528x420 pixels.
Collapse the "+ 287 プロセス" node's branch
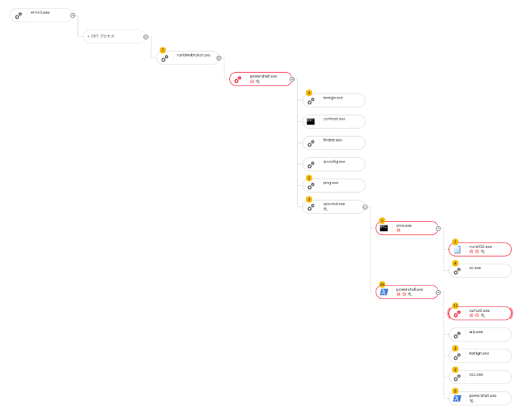tap(146, 37)
